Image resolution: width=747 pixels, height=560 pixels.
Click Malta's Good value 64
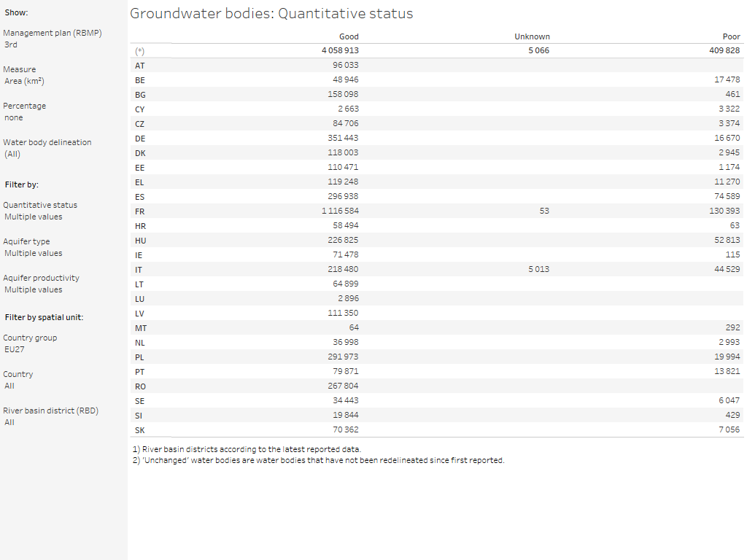(354, 327)
